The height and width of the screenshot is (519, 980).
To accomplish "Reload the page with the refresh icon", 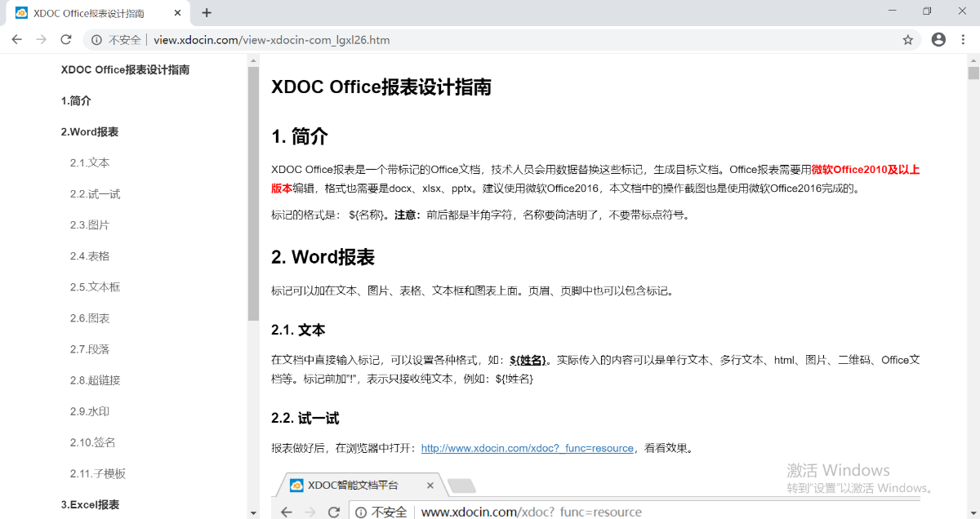I will tap(66, 39).
